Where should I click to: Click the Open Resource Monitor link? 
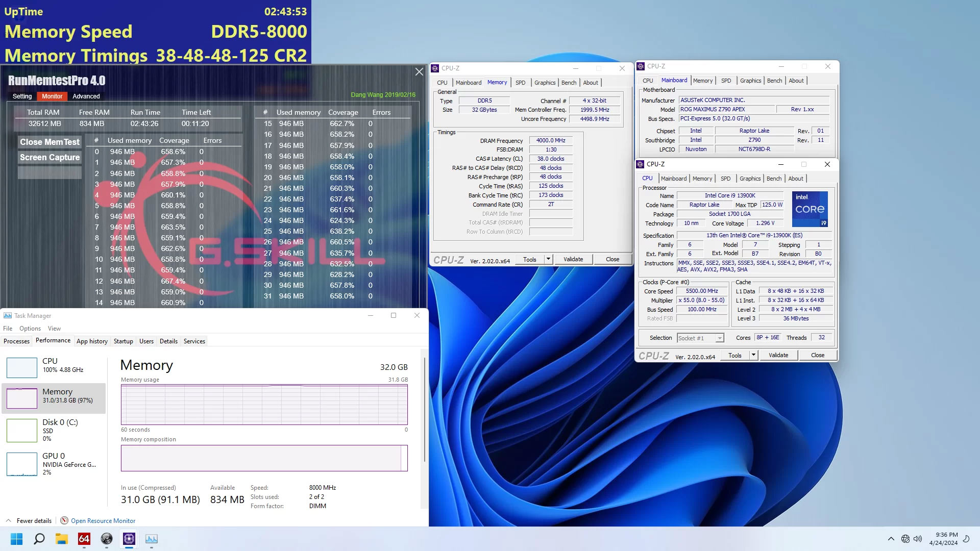tap(103, 521)
